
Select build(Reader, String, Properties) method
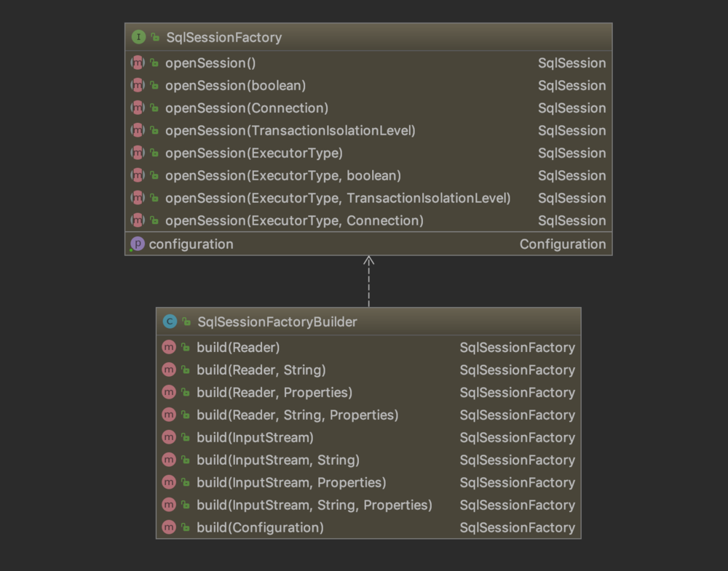coord(297,415)
